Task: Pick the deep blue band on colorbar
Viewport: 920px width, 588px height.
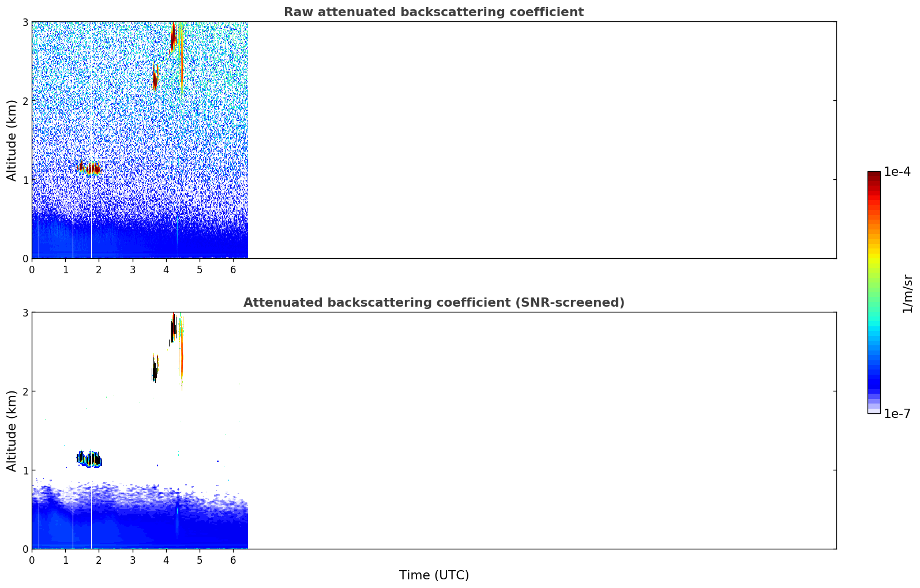Action: click(x=873, y=380)
